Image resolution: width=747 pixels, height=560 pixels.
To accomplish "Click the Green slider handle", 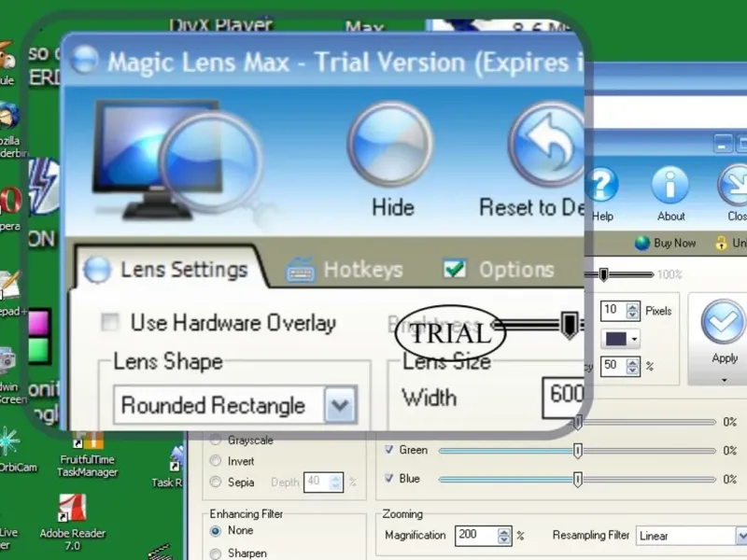I will click(x=577, y=451).
